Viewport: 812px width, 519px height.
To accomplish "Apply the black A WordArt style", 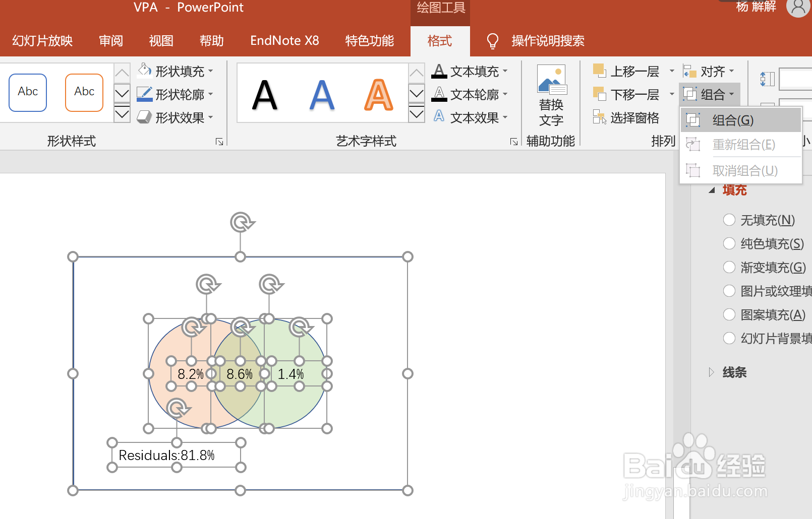I will pos(265,94).
